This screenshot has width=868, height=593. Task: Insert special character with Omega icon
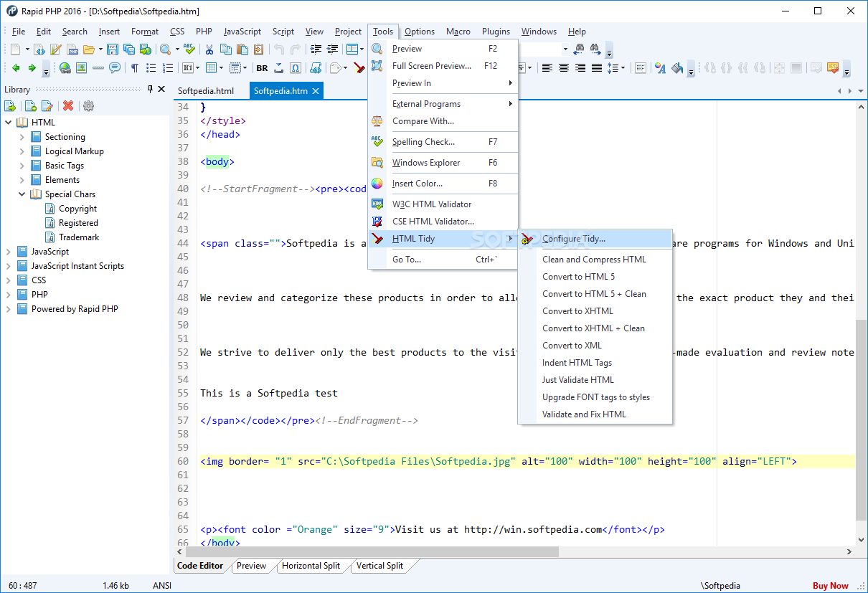click(296, 68)
